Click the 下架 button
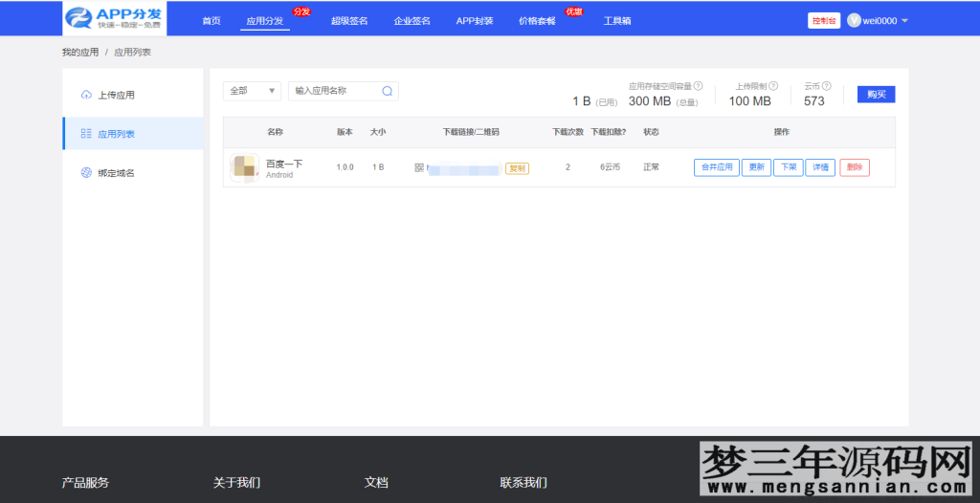Viewport: 980px width, 503px height. coord(789,167)
